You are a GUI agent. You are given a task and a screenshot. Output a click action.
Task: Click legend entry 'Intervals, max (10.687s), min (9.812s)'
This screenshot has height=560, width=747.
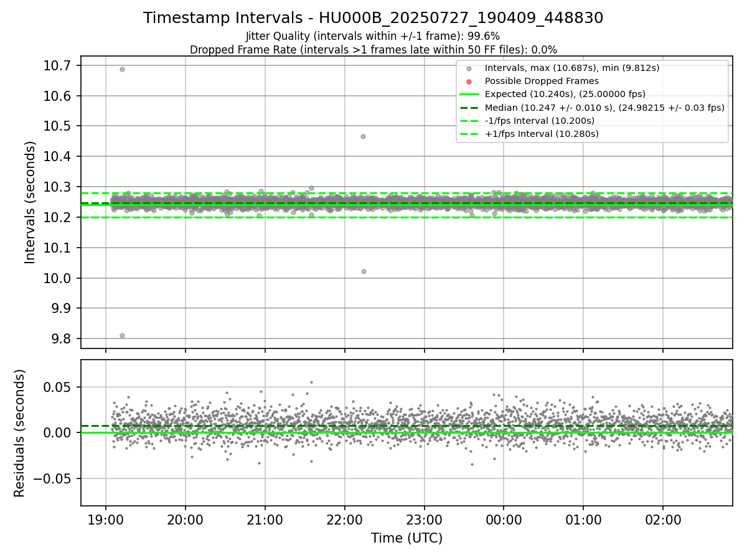[x=572, y=68]
